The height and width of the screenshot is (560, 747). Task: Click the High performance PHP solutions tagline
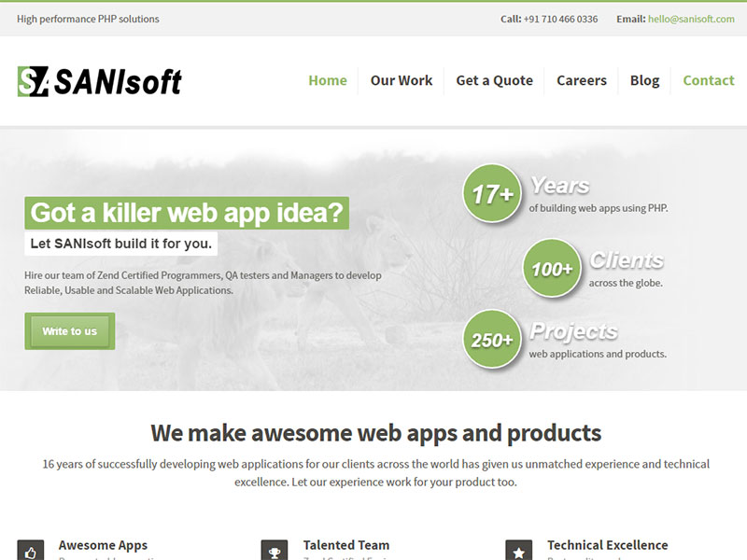[x=88, y=19]
